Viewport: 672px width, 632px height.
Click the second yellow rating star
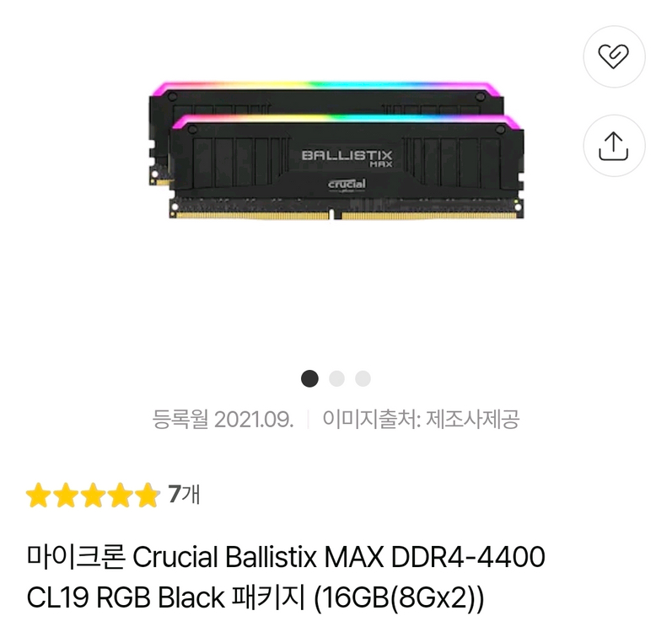tap(66, 495)
